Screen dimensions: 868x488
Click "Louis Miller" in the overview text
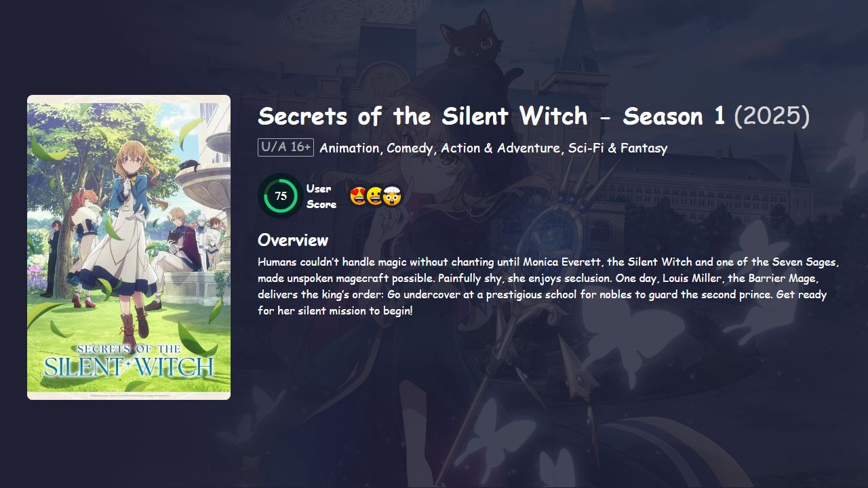click(692, 278)
